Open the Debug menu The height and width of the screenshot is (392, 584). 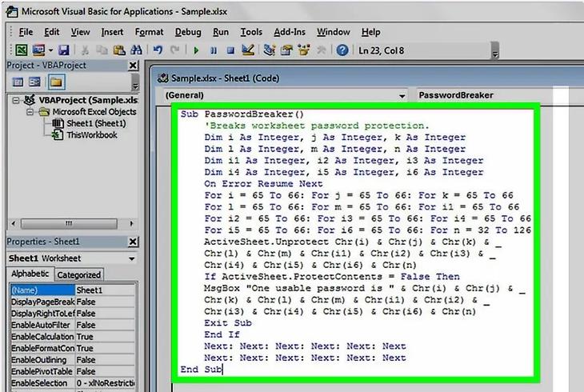tap(188, 32)
